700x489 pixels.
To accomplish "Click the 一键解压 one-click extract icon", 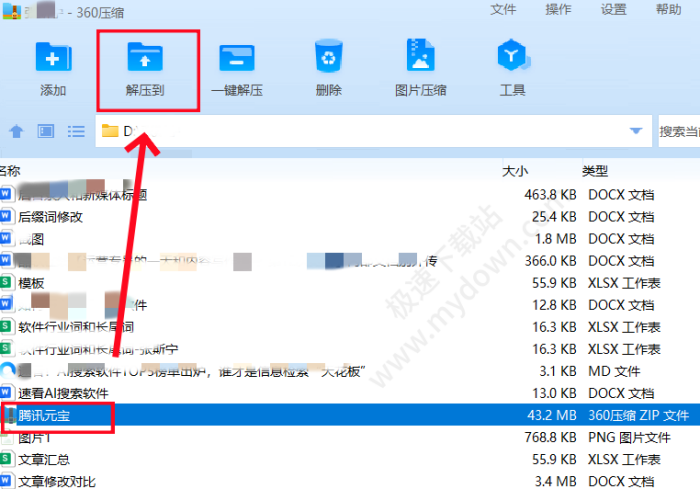I will 237,58.
